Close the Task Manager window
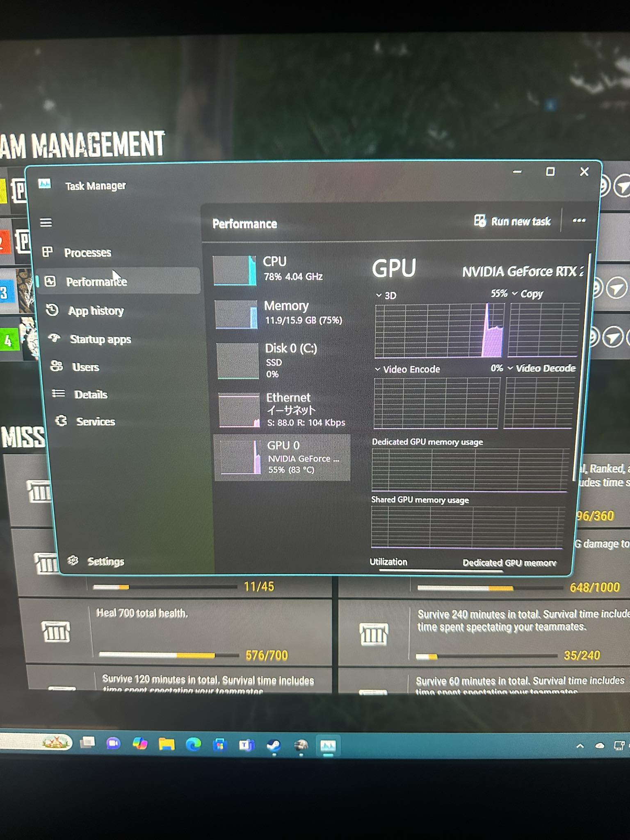 click(584, 171)
